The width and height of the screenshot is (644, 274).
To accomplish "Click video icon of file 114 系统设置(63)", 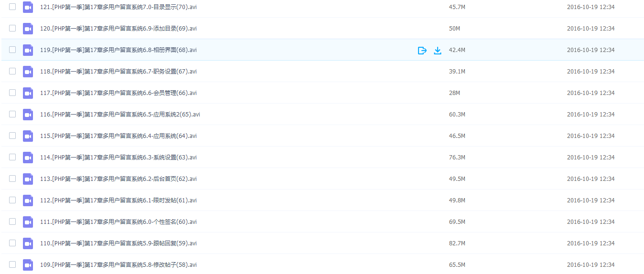I will [x=28, y=158].
